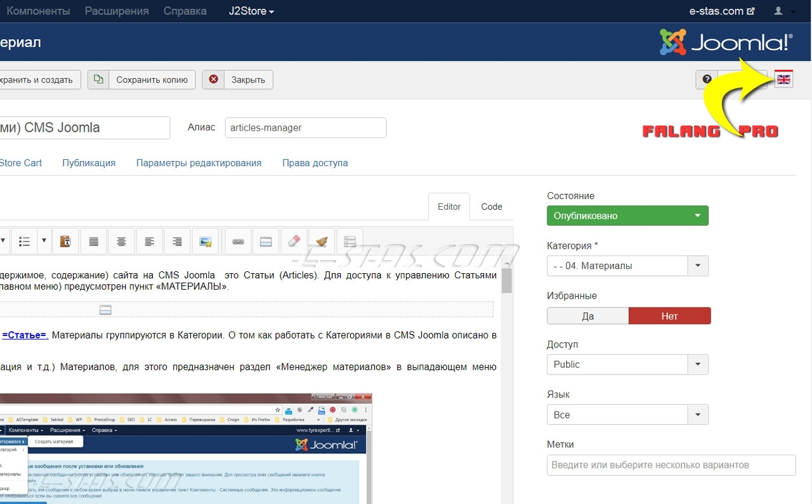Image resolution: width=812 pixels, height=504 pixels.
Task: Open the help question mark button
Action: coord(707,79)
